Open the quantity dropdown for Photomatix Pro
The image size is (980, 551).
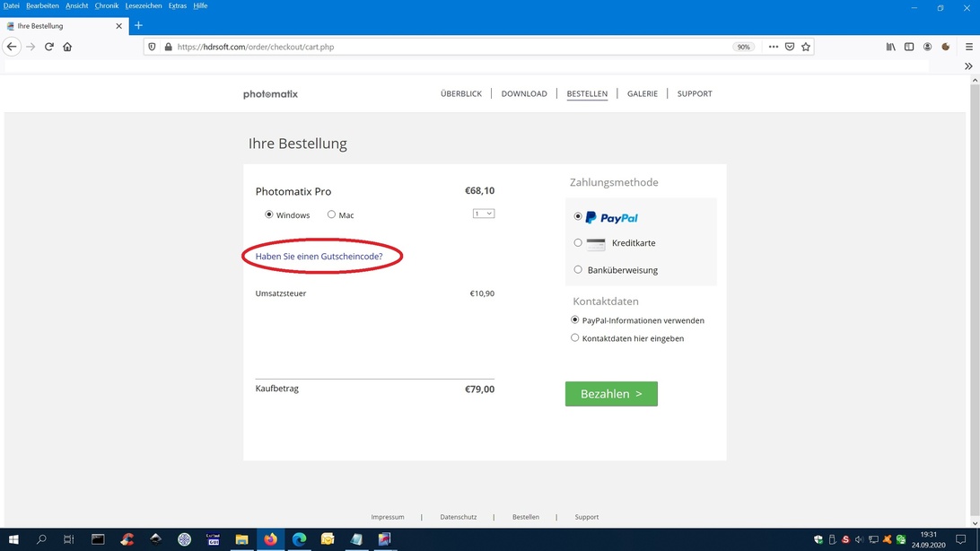point(484,214)
